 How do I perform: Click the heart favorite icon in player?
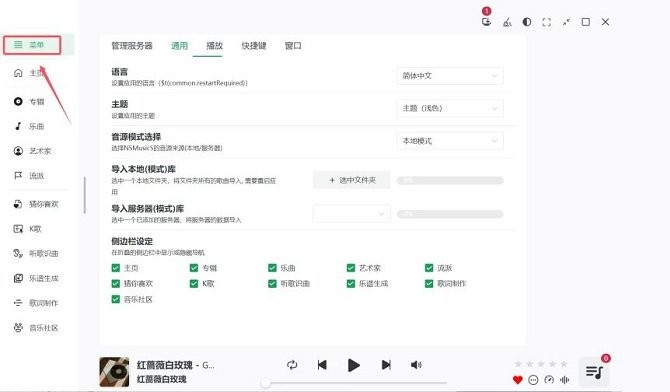tap(517, 380)
